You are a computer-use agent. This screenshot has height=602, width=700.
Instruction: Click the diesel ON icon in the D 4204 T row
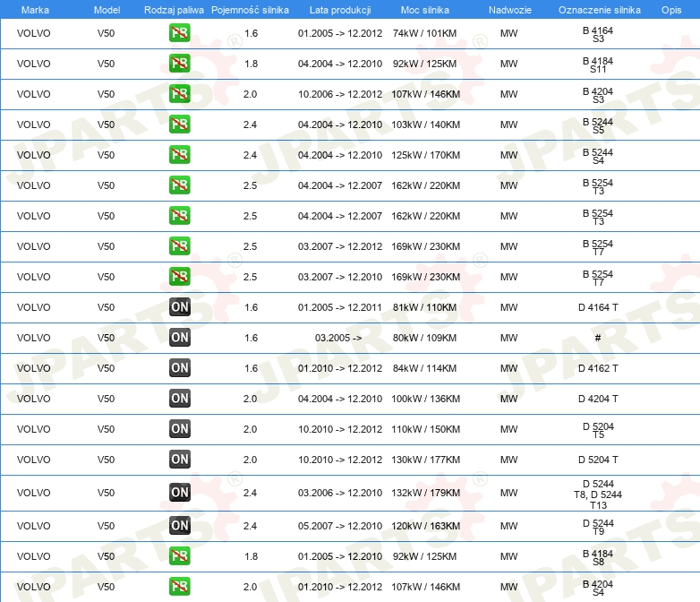tap(180, 399)
